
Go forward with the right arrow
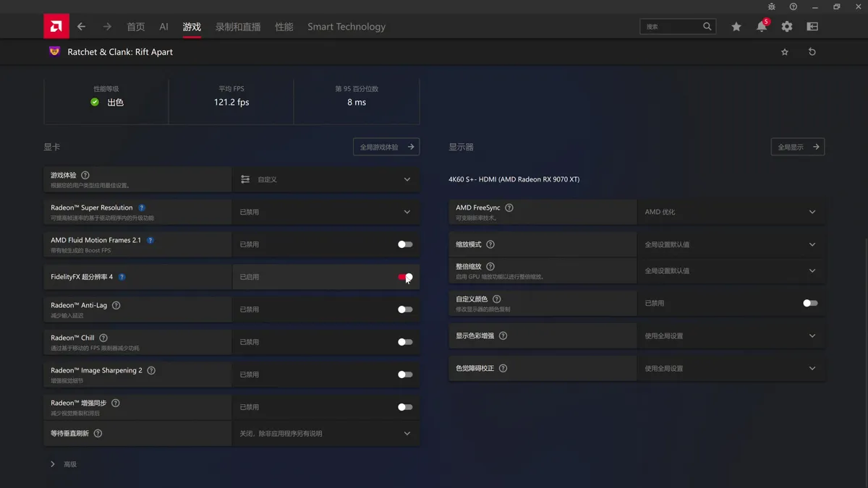(x=107, y=27)
